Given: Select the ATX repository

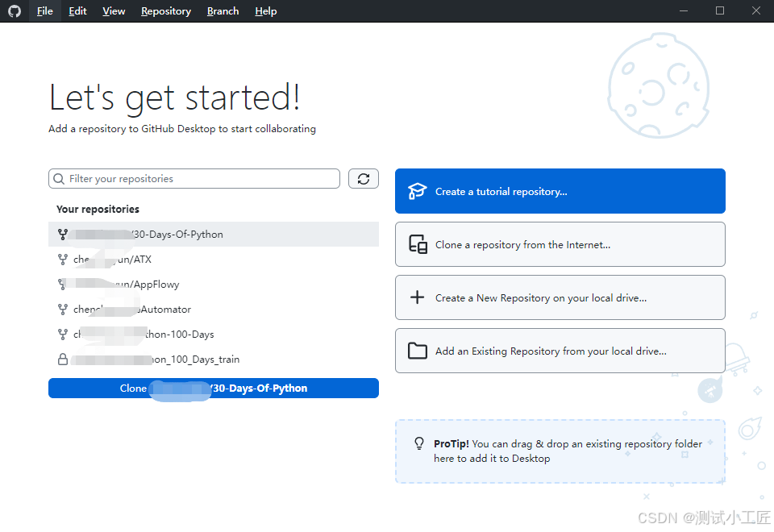Looking at the screenshot, I should [213, 259].
